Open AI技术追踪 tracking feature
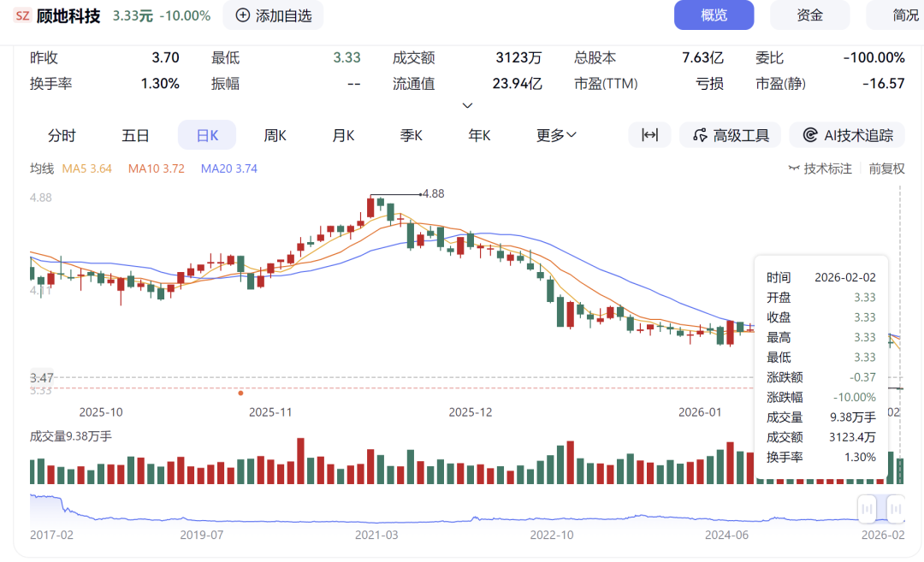The width and height of the screenshot is (924, 562). pos(847,135)
